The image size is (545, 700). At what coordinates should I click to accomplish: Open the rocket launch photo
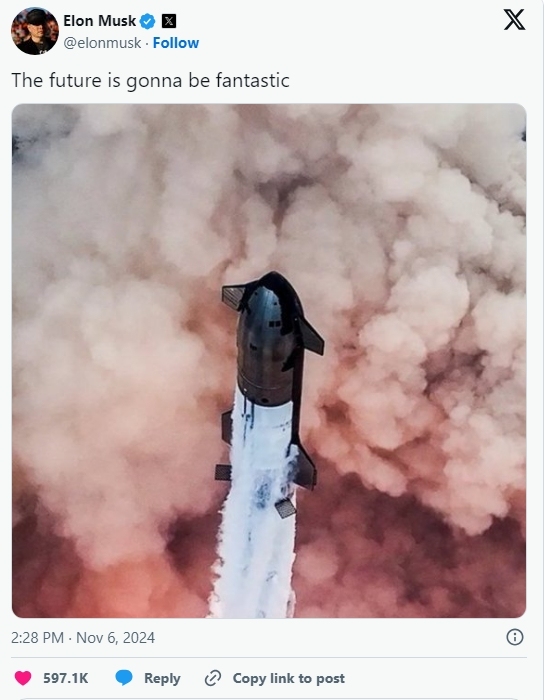click(x=269, y=361)
